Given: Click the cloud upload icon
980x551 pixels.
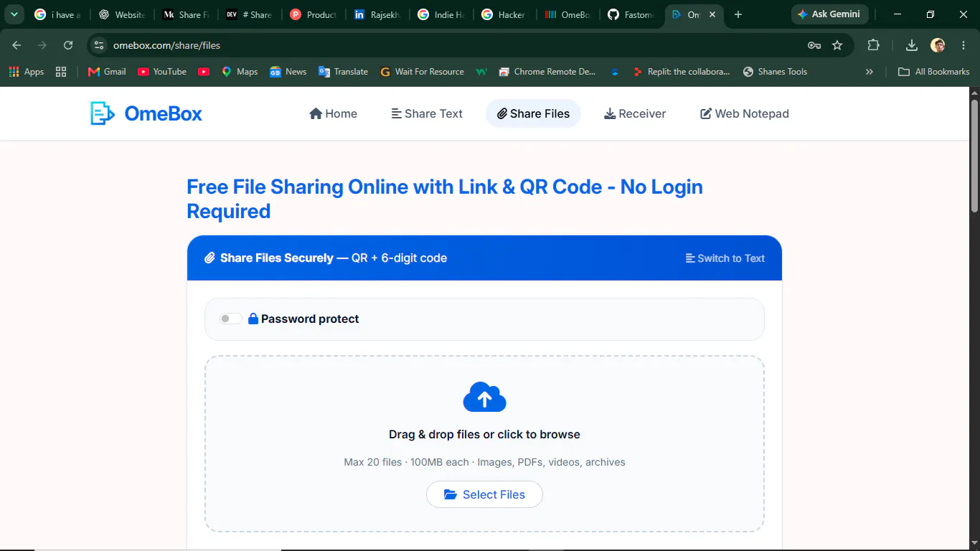Looking at the screenshot, I should coord(484,397).
